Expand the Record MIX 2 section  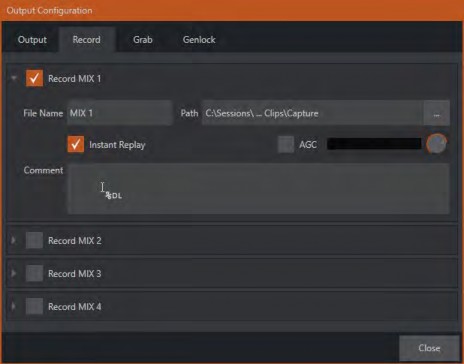(x=14, y=240)
